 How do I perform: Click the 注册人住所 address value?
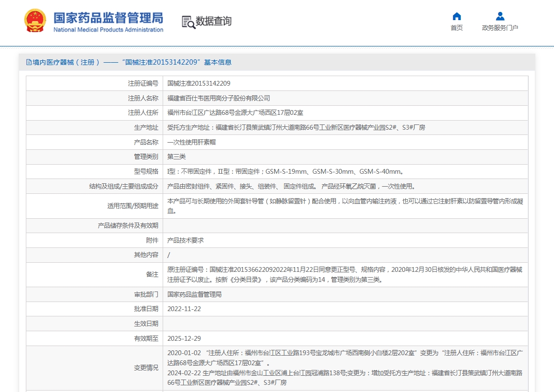[x=235, y=113]
